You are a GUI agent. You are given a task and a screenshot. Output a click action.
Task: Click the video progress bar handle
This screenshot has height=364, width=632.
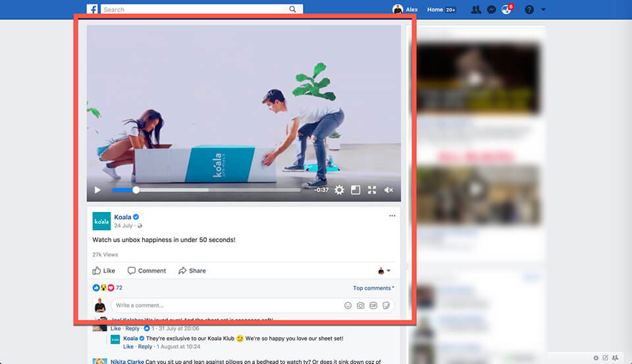(136, 190)
